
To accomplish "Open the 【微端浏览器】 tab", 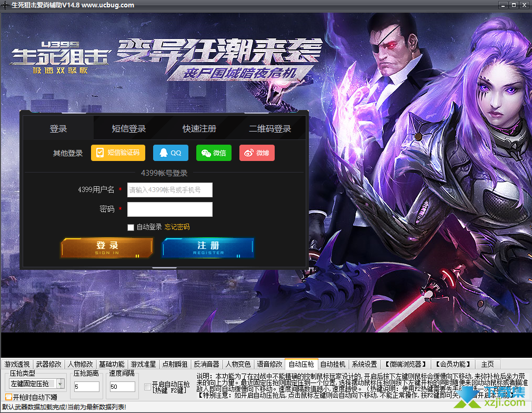I will pos(406,364).
